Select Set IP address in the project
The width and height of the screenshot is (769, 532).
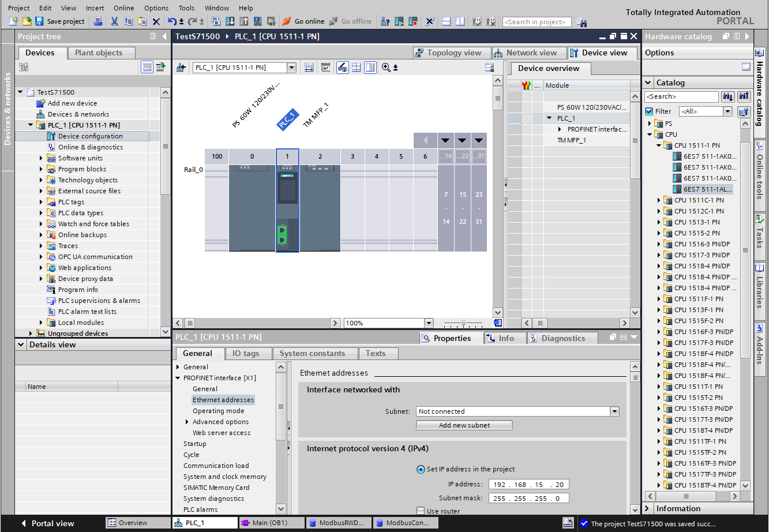421,469
